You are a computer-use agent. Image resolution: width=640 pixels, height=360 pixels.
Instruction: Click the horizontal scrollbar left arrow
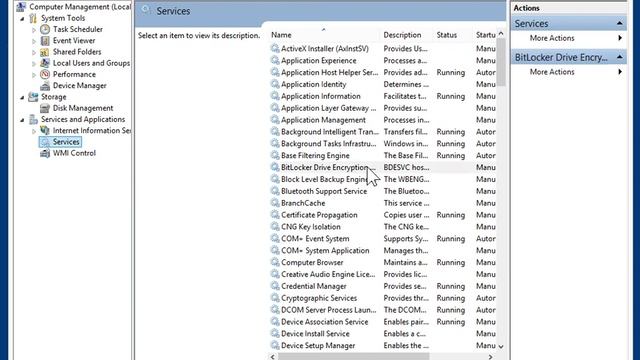(273, 357)
